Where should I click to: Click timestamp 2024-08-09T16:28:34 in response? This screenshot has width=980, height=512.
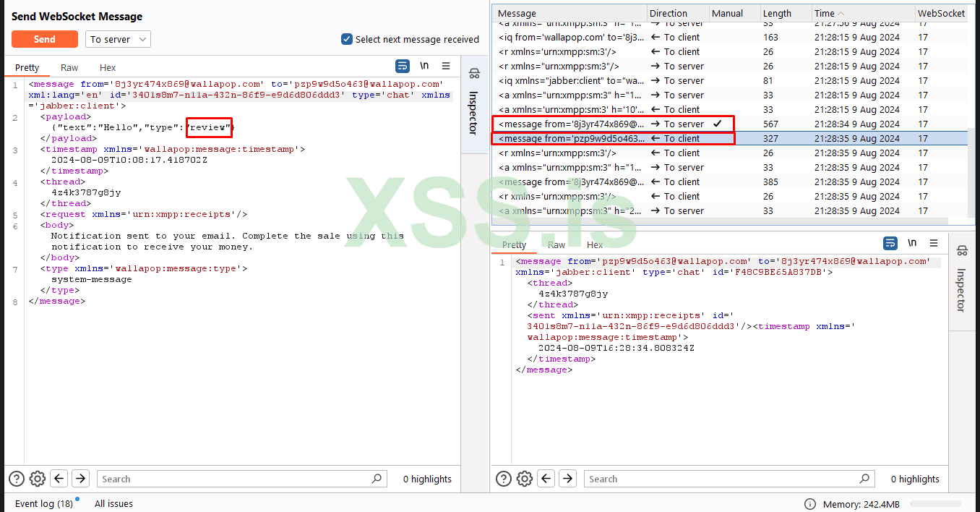pyautogui.click(x=616, y=348)
